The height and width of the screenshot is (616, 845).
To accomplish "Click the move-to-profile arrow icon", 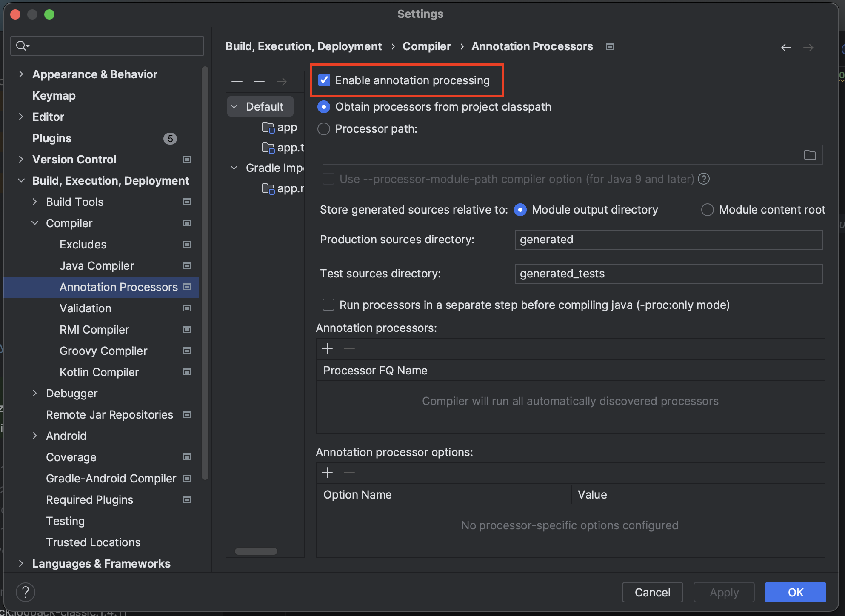I will [281, 81].
